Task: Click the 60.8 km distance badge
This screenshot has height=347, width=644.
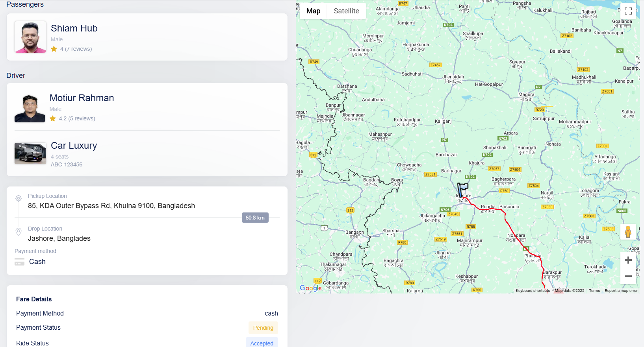Action: pos(255,218)
